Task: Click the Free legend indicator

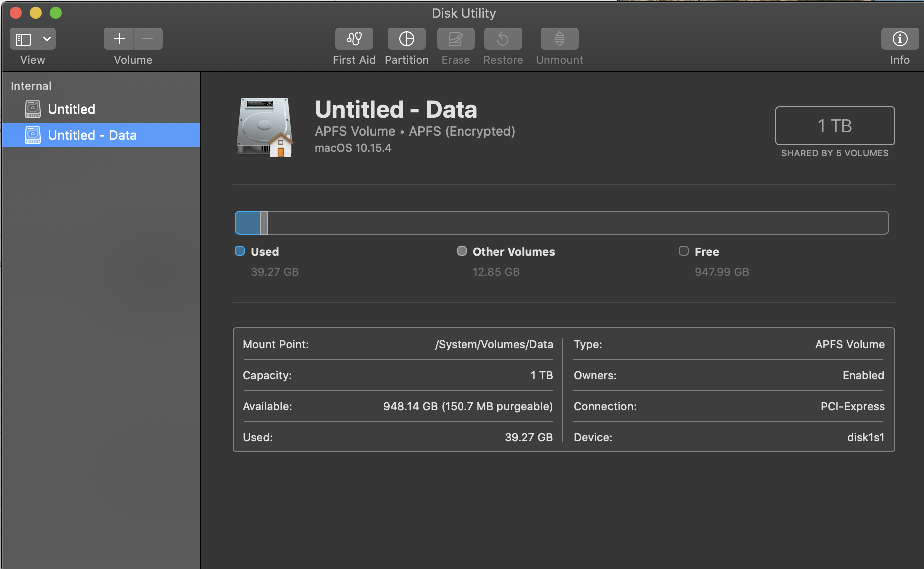Action: [x=684, y=251]
